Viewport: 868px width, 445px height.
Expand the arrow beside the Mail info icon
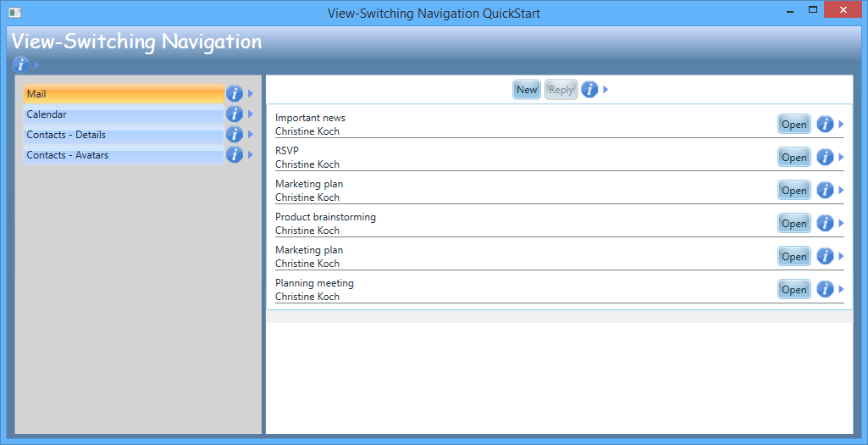251,93
